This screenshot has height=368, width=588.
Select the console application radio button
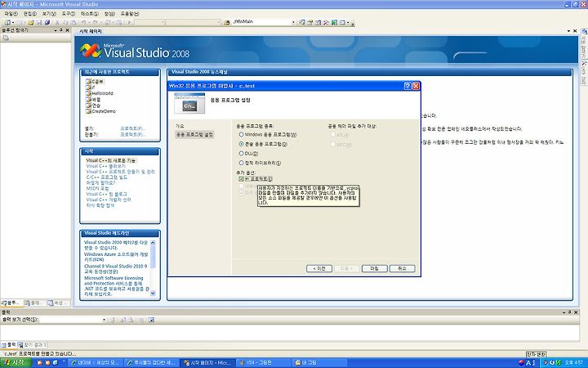pos(241,144)
